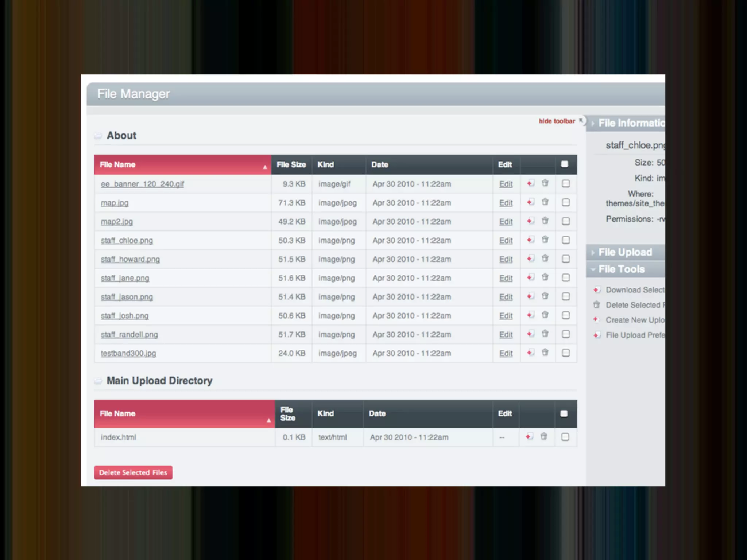Collapse the File Tools panel
This screenshot has width=747, height=560.
(621, 269)
